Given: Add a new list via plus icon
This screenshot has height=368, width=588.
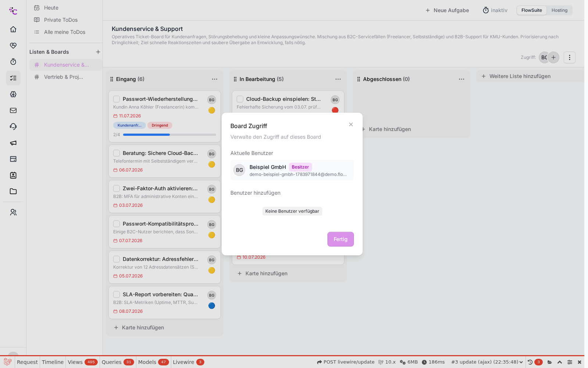Looking at the screenshot, I should tap(98, 52).
